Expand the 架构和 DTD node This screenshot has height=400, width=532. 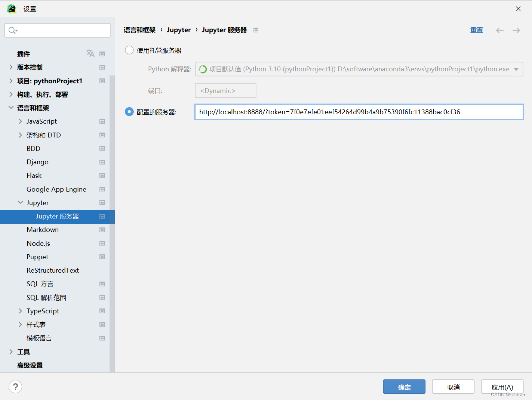(20, 135)
